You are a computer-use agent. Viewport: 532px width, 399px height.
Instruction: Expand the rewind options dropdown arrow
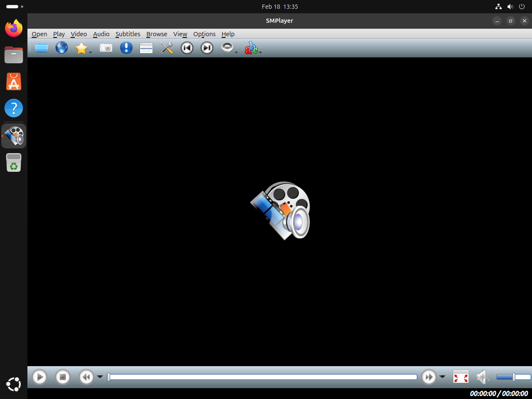100,377
